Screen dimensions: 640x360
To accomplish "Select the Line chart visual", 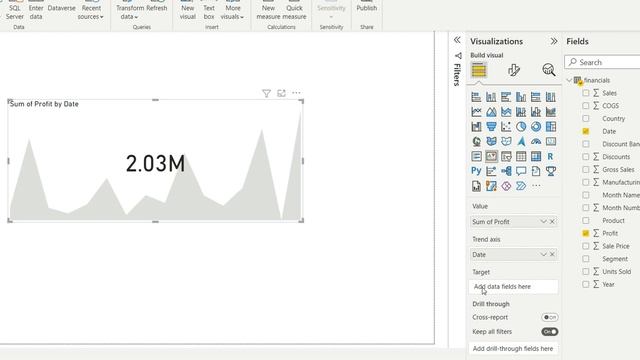I will pos(476,112).
